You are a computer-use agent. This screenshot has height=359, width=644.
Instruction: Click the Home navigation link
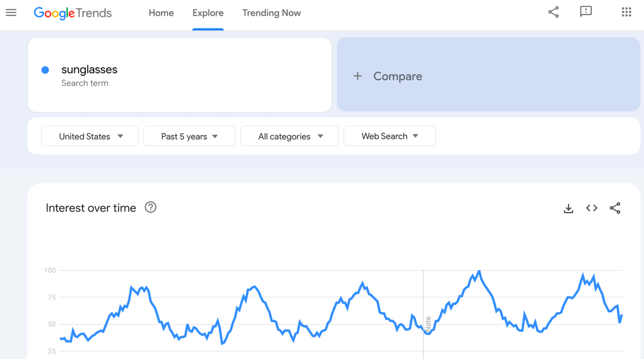click(161, 13)
